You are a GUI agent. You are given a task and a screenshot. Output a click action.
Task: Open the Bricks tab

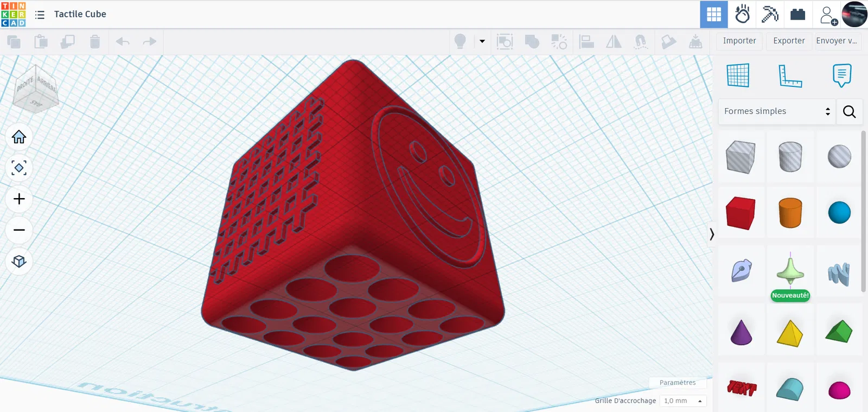[797, 15]
